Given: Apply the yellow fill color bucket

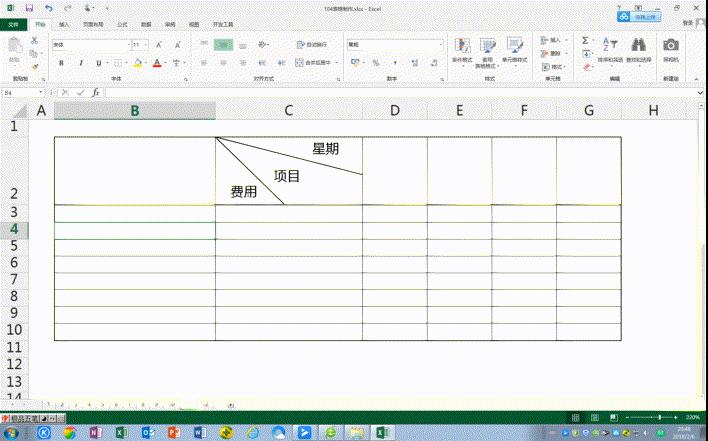Looking at the screenshot, I should click(x=138, y=63).
